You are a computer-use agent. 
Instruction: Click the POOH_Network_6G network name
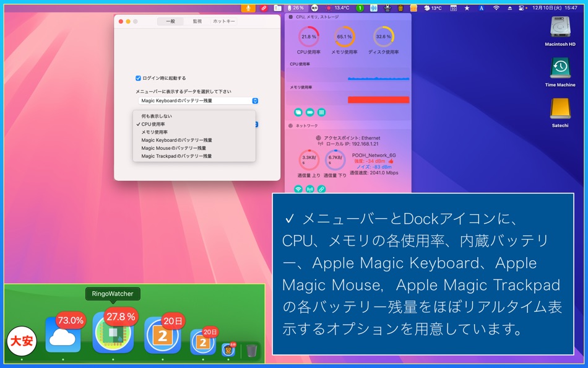click(374, 155)
